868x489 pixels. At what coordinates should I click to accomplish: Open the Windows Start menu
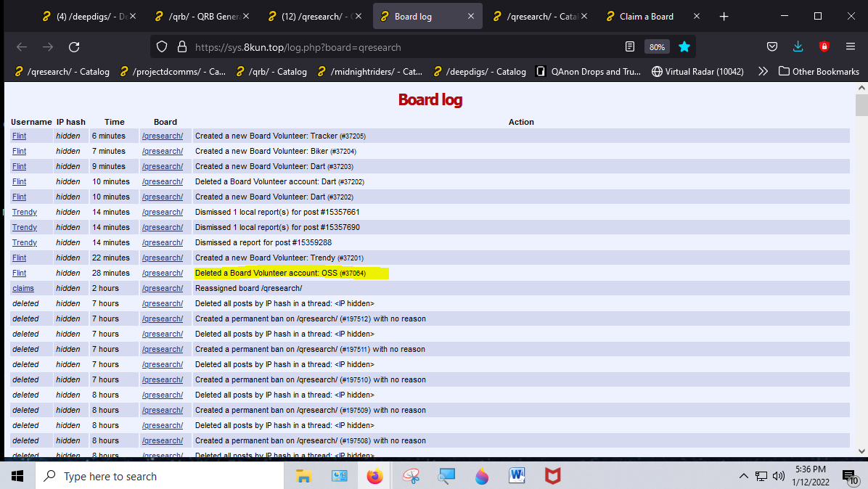[x=17, y=476]
